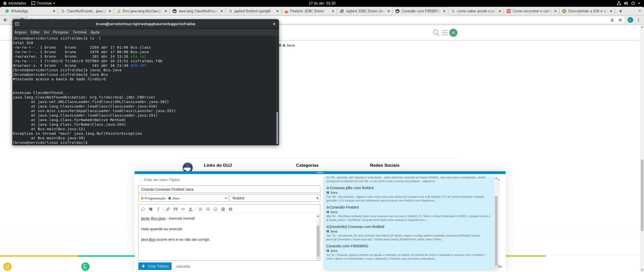Insert a hyperlink using the chain icon
The image size is (644, 272).
(x=168, y=209)
